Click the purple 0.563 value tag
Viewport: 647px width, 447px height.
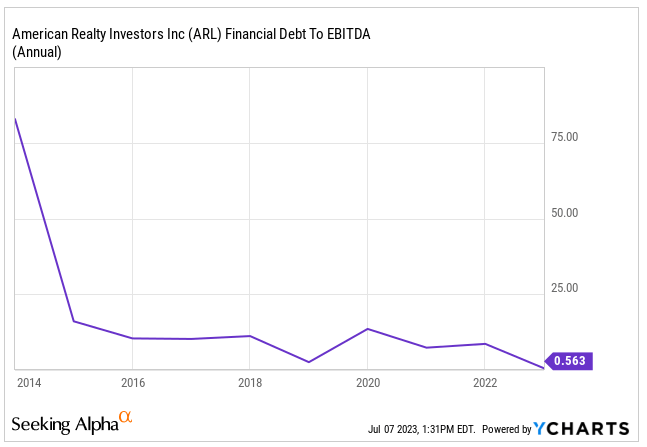click(x=569, y=361)
